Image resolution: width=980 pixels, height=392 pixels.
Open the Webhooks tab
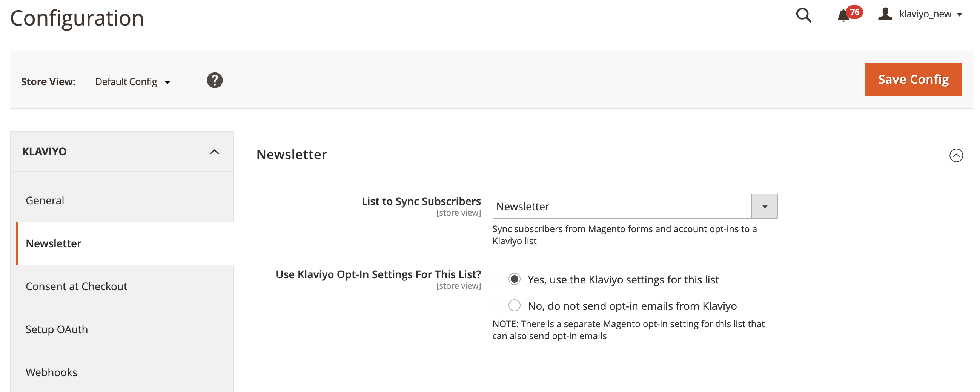[51, 372]
